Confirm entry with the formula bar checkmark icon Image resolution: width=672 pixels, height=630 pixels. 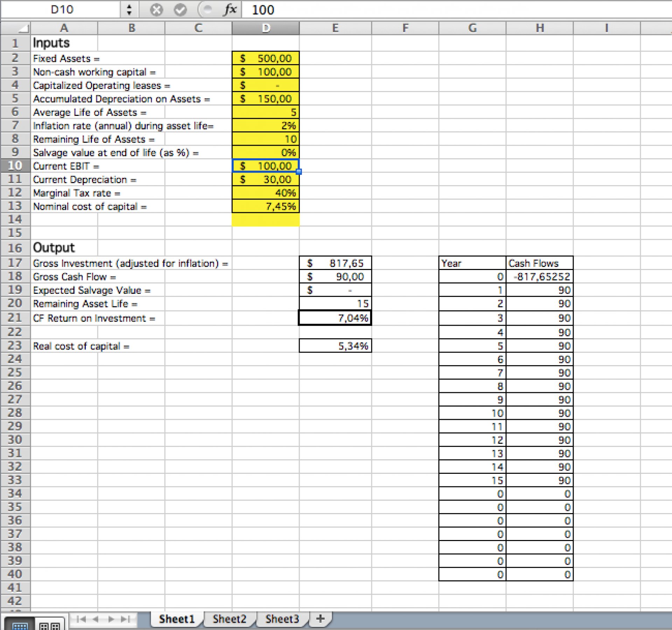pos(180,10)
